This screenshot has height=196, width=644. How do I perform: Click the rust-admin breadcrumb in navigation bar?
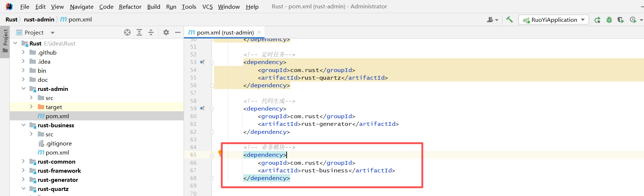pyautogui.click(x=39, y=20)
